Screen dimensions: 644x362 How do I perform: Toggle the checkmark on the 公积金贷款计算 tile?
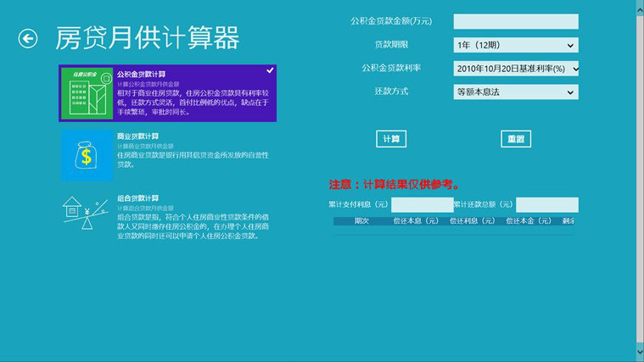270,70
